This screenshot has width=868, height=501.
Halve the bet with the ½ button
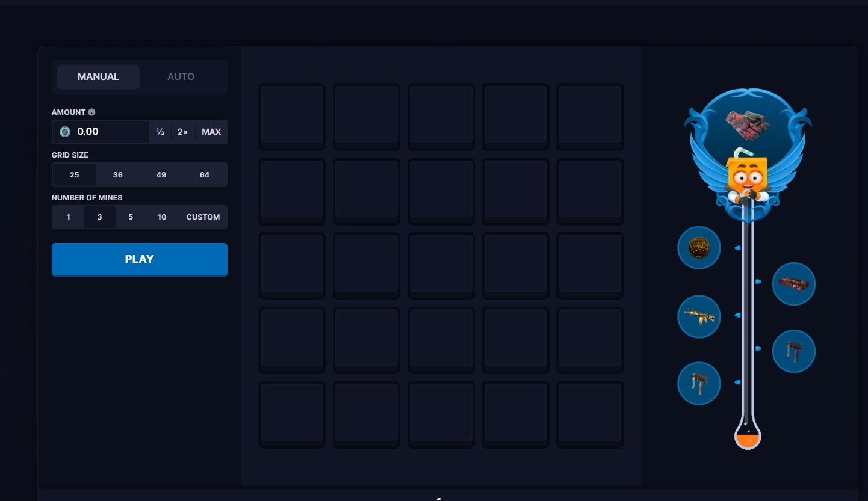[160, 132]
